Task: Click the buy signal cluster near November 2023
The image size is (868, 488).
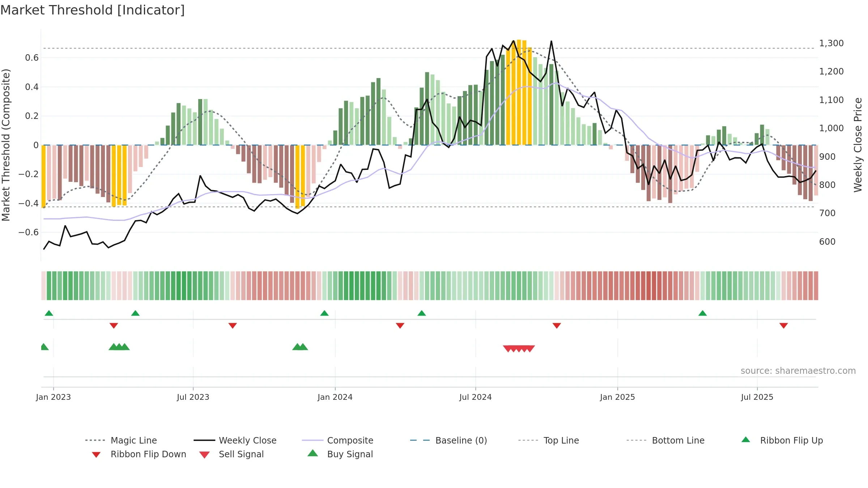Action: pos(300,347)
